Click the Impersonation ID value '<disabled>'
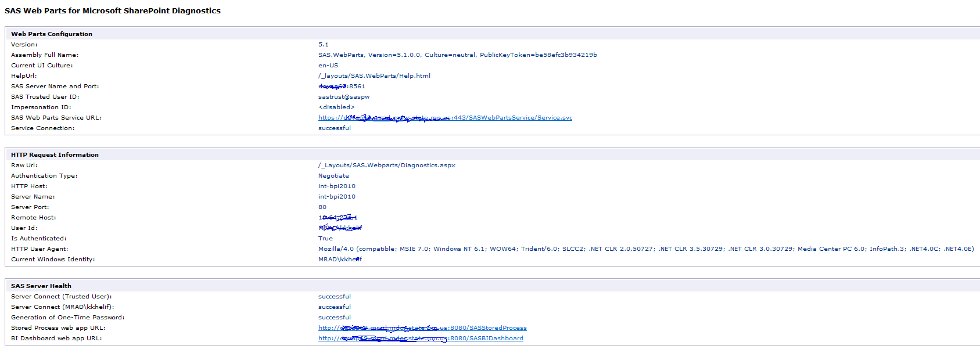Image resolution: width=980 pixels, height=360 pixels. click(336, 107)
